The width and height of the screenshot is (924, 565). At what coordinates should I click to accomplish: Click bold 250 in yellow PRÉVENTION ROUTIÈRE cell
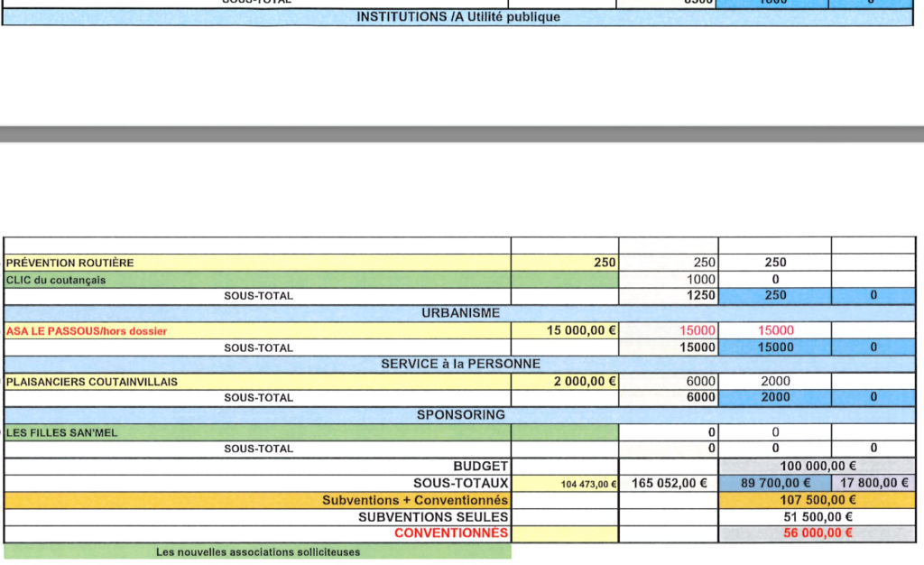(x=605, y=263)
